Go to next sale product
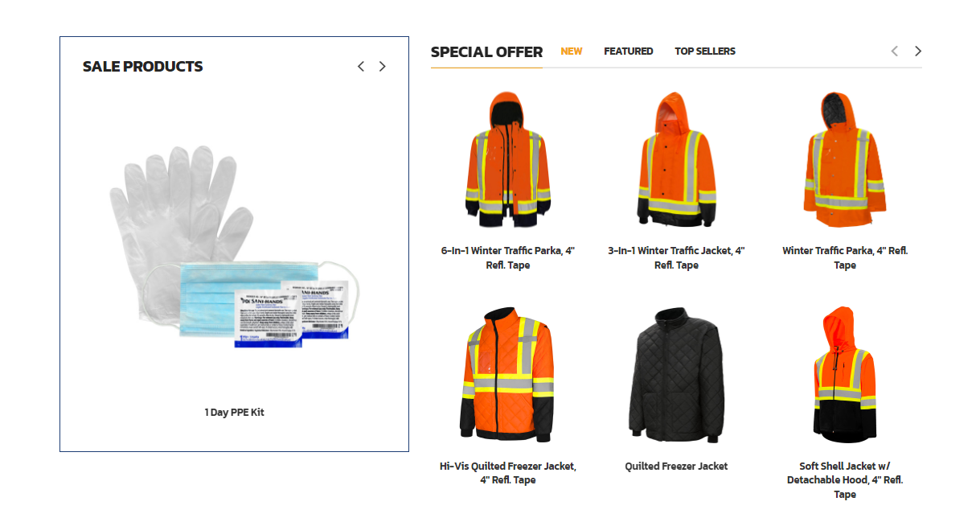The width and height of the screenshot is (980, 518). coord(382,66)
